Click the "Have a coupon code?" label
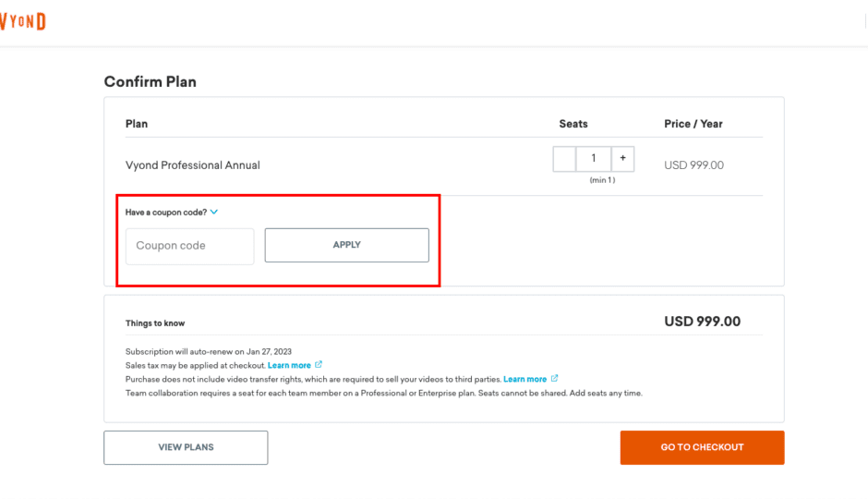The image size is (868, 499). (166, 213)
